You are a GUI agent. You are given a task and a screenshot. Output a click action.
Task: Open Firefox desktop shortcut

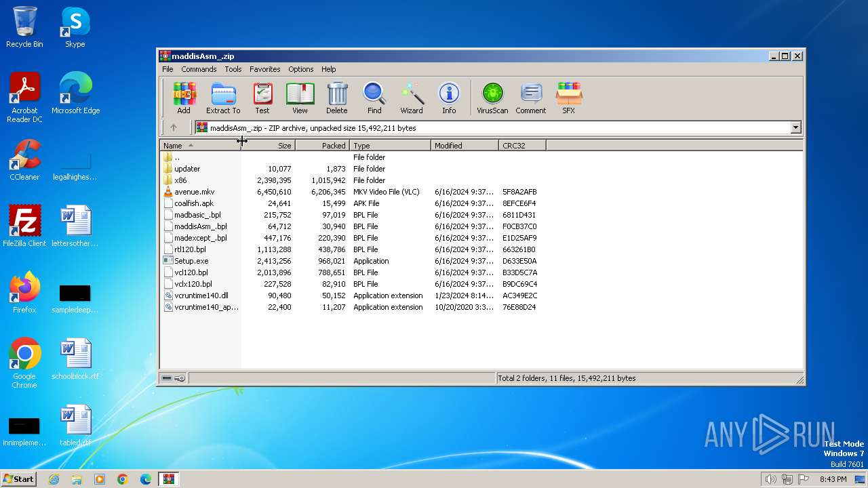coord(24,292)
